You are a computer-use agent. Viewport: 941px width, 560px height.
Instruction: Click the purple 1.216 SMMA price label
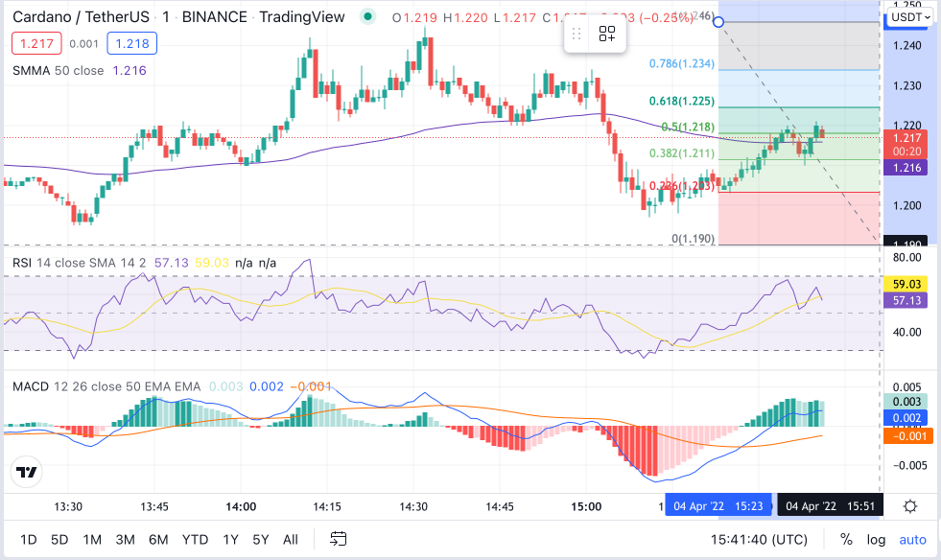906,168
